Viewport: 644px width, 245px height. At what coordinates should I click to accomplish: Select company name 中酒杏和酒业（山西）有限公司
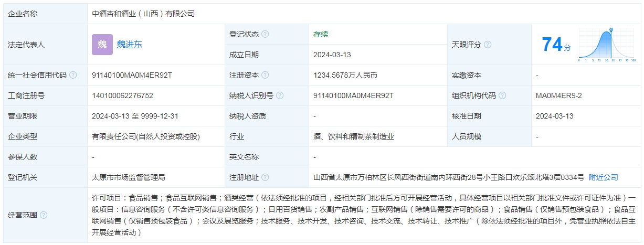(x=143, y=14)
